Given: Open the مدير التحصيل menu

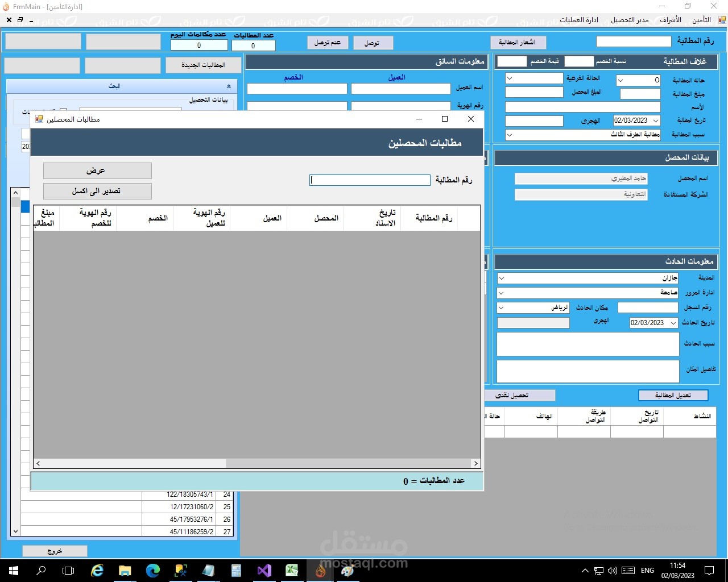Looking at the screenshot, I should pyautogui.click(x=630, y=20).
